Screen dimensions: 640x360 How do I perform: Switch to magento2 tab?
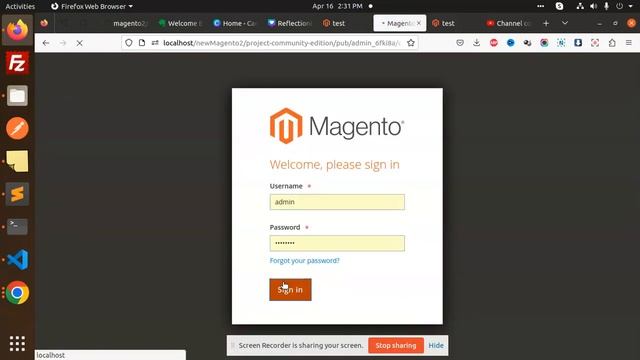coord(130,23)
